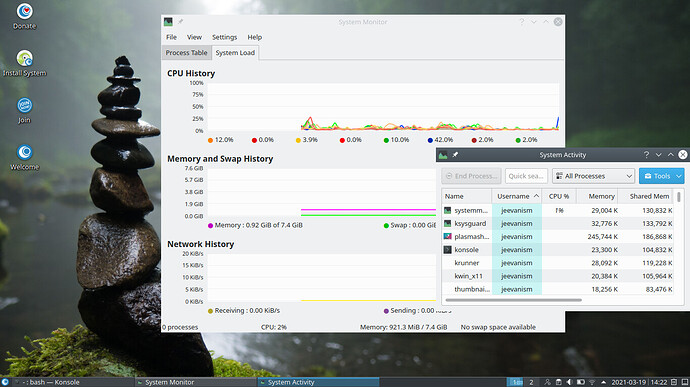The image size is (690, 387).
Task: Open the View menu
Action: (194, 37)
